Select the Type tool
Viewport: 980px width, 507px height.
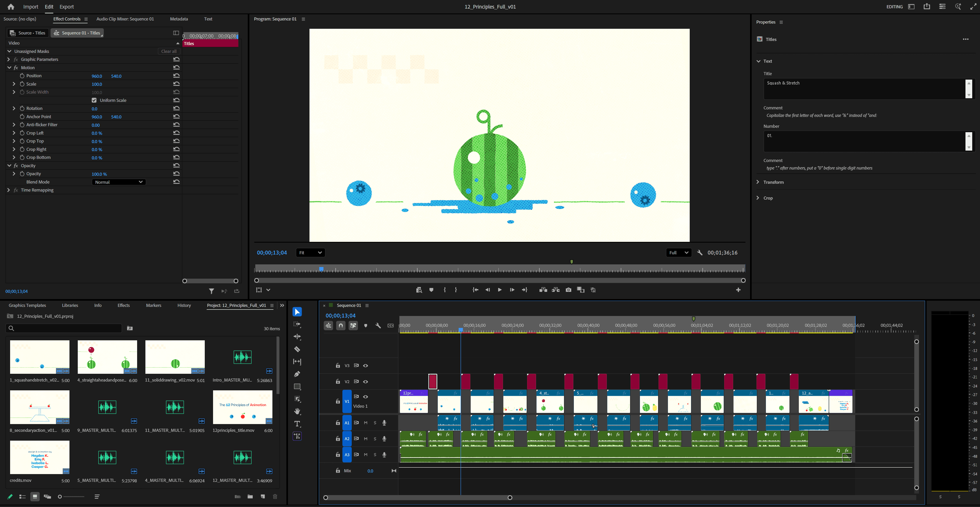coord(297,424)
